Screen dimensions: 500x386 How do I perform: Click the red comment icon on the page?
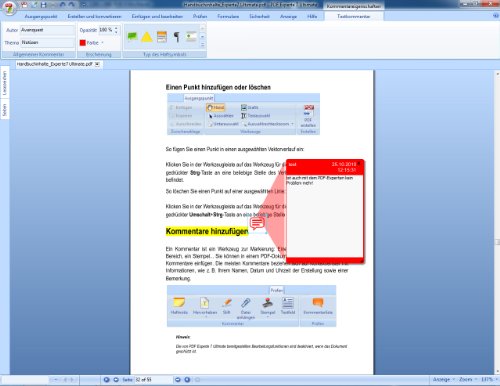[x=257, y=223]
